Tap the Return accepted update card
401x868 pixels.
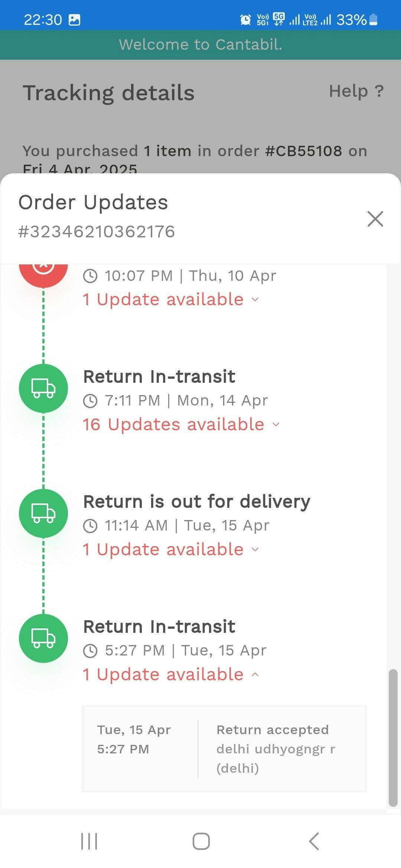coord(224,749)
